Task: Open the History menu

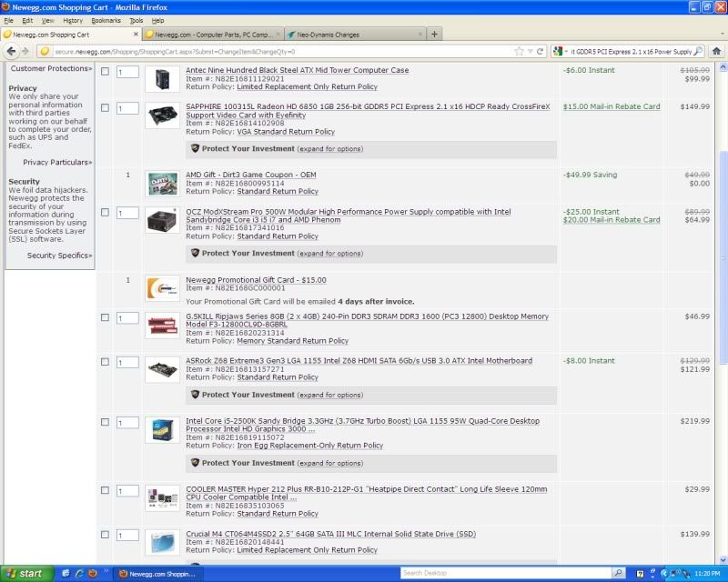Action: click(73, 21)
